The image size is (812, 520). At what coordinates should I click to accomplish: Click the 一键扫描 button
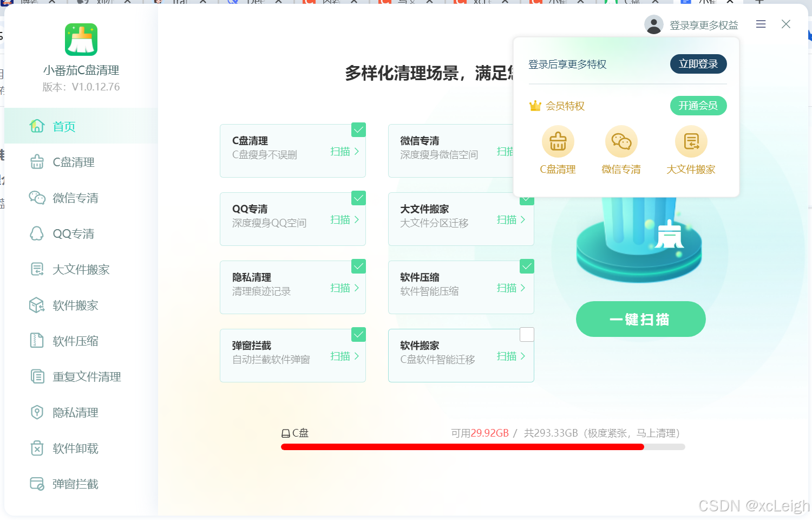coord(640,319)
